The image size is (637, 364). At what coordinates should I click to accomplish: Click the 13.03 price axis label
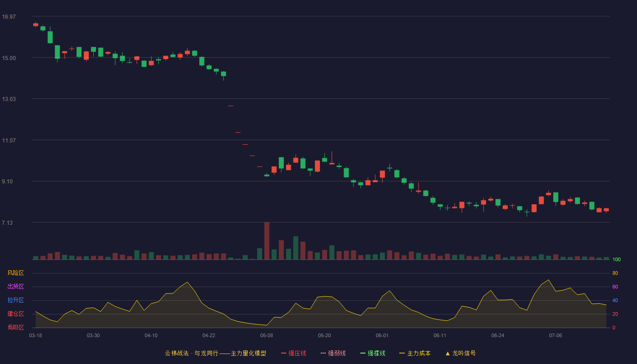click(x=9, y=99)
